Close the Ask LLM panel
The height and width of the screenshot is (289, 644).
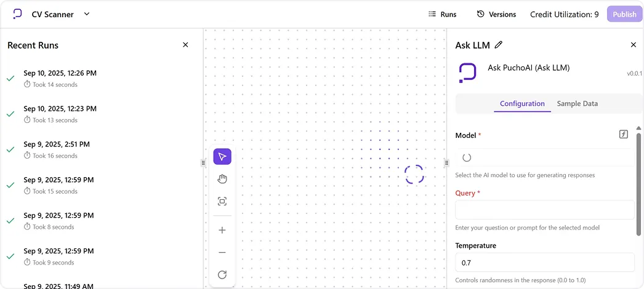coord(634,45)
